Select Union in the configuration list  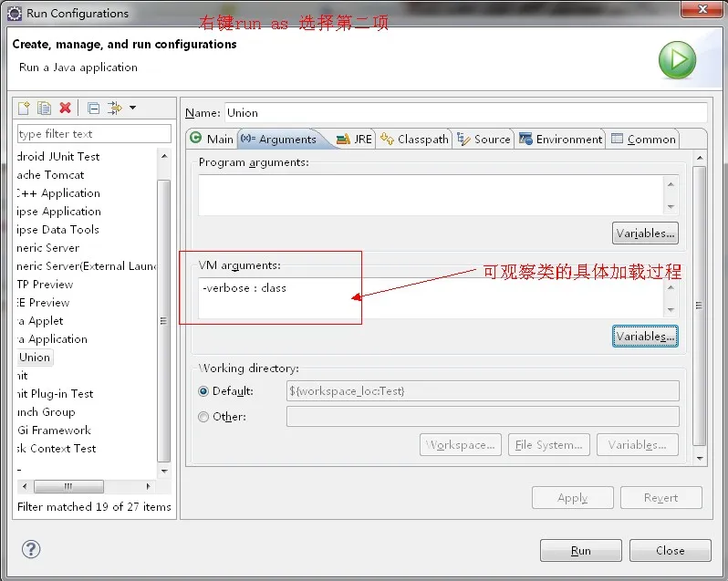pos(35,358)
